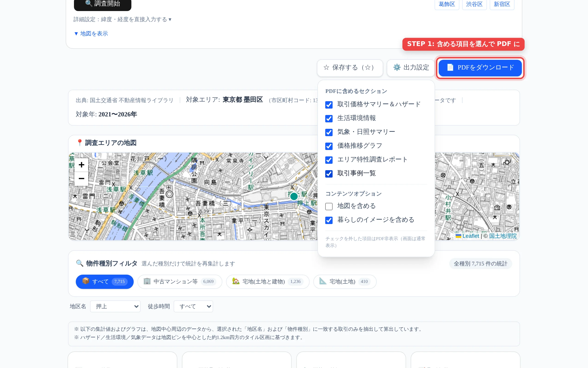The image size is (588, 368).
Task: Uncheck 生活環境情報 section
Action: (x=329, y=118)
